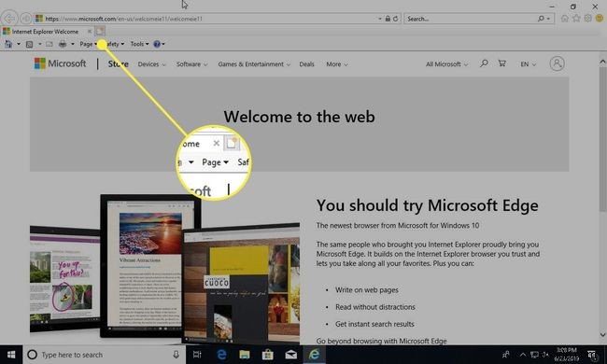Viewport: 607px width, 364px height.
Task: Open the Action Center notification icon
Action: tap(592, 355)
